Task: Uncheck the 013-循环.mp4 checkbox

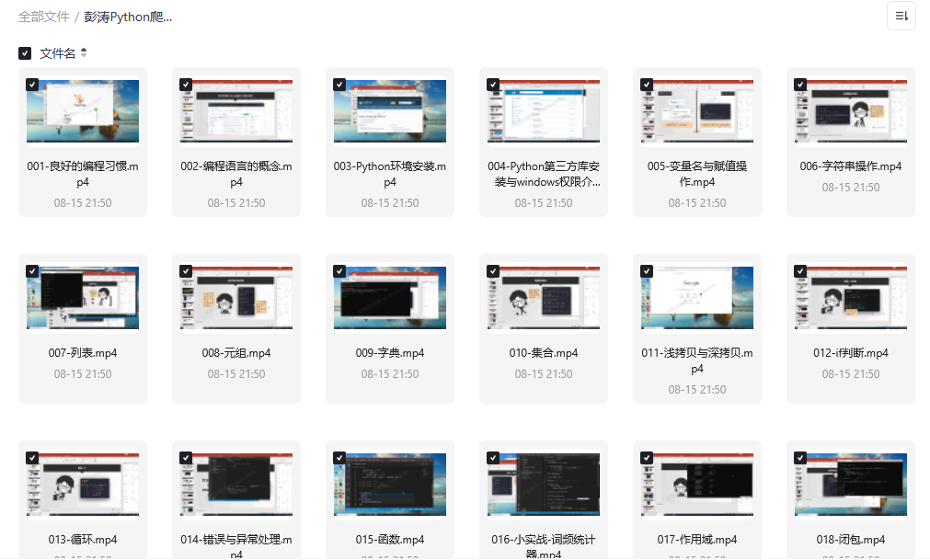Action: coord(32,458)
